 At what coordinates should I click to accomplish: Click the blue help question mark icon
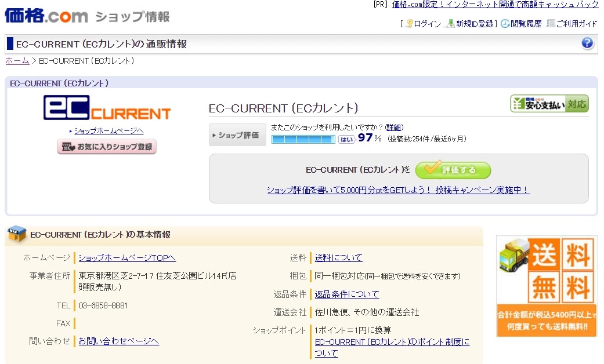(587, 43)
